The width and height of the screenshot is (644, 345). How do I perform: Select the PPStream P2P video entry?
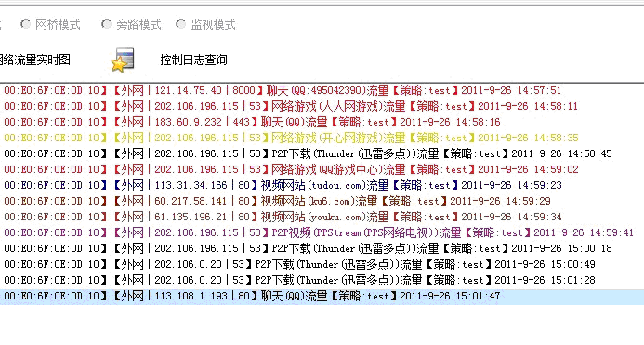pos(322,232)
